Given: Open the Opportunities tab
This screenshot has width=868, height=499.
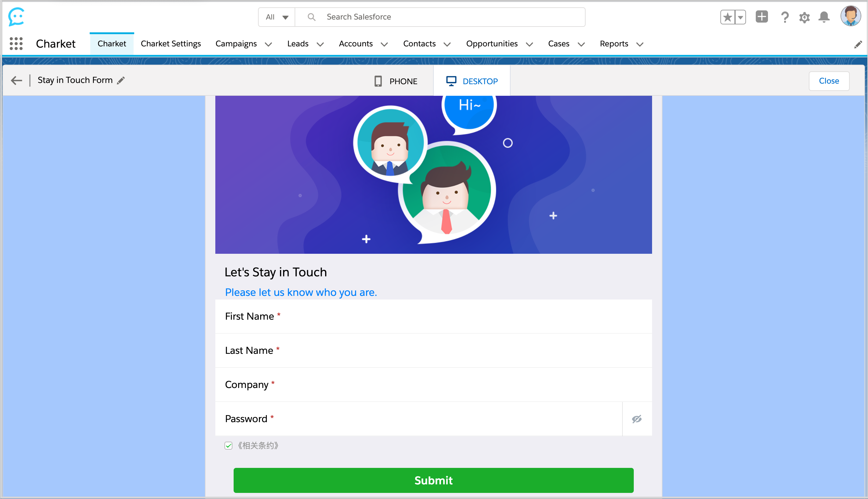Looking at the screenshot, I should pos(492,44).
